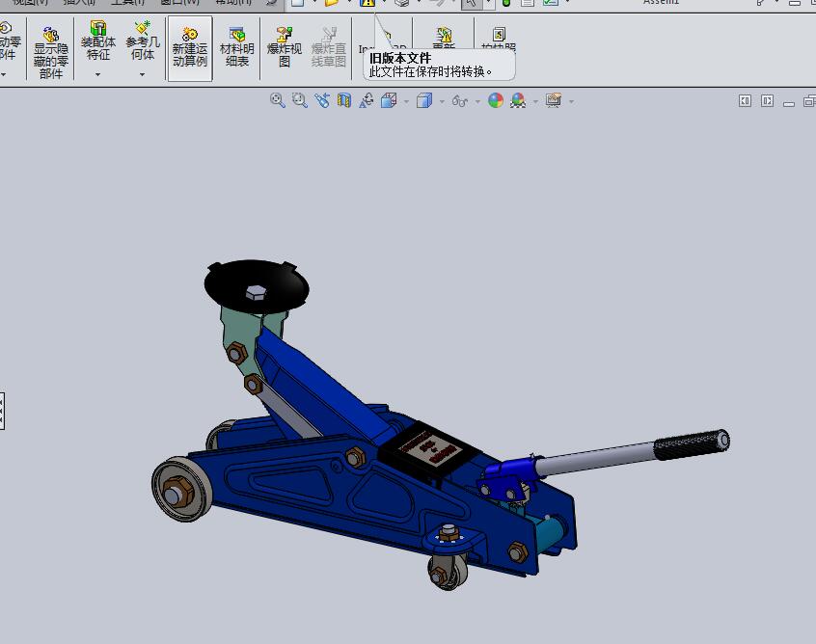Click the 旧版本文件 tooltip title

[400, 58]
